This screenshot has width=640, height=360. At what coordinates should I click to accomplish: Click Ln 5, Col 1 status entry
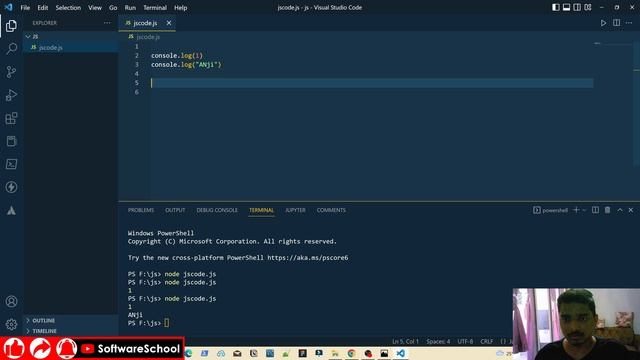point(405,341)
